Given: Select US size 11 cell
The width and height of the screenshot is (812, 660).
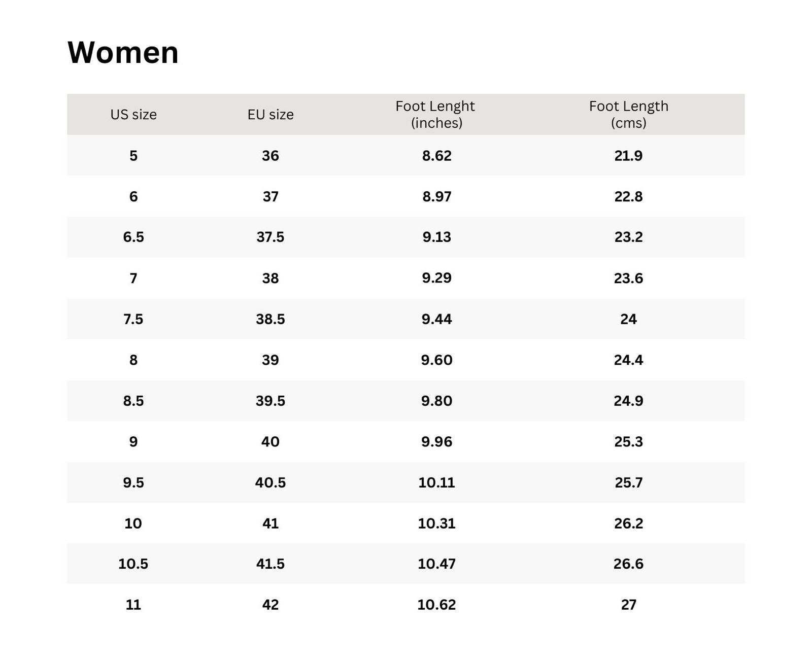Looking at the screenshot, I should point(133,605).
